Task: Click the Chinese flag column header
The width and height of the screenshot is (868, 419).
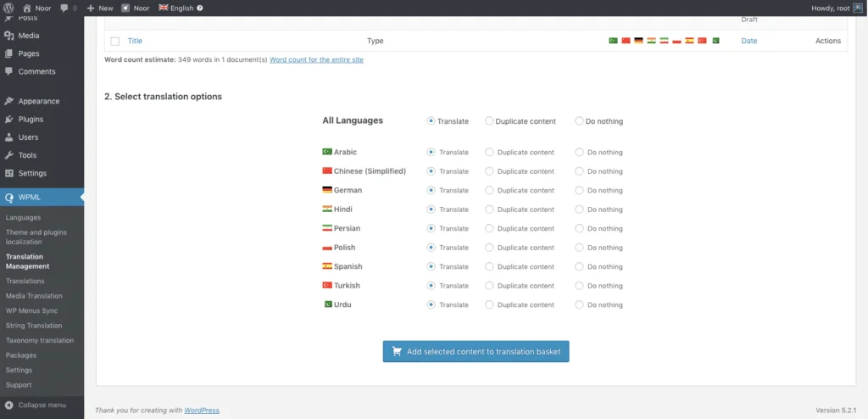Action: 626,41
